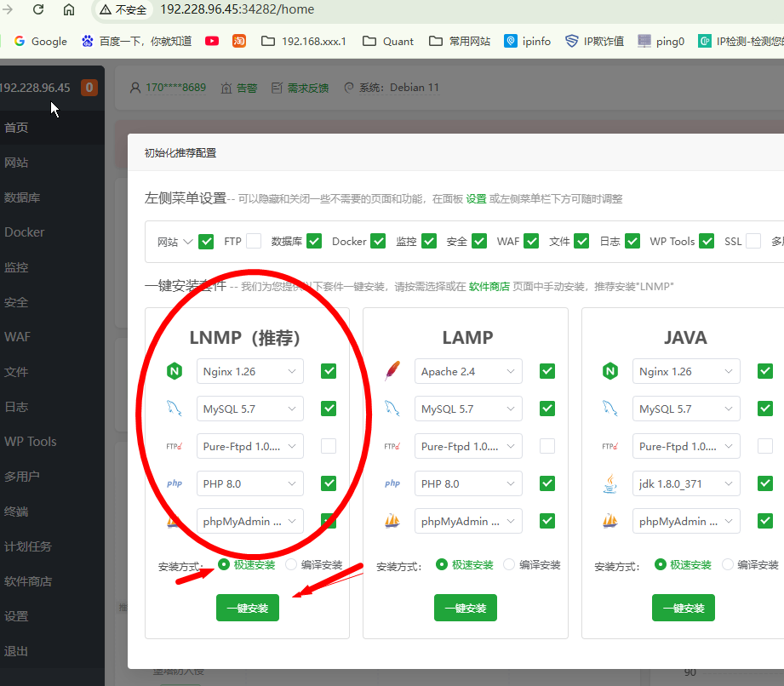784x686 pixels.
Task: Open the IP欺诈值 bookmark
Action: point(594,42)
